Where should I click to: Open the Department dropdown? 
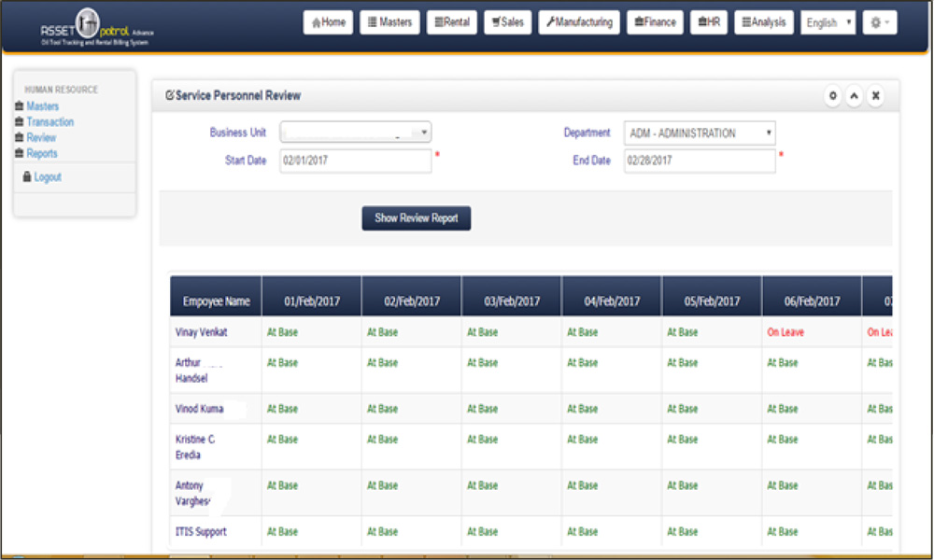700,133
